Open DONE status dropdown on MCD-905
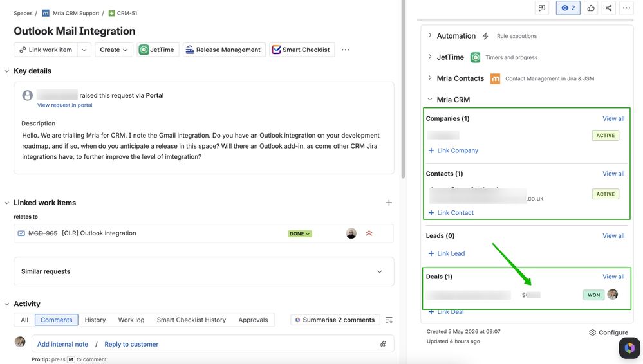643x364 pixels. point(300,233)
